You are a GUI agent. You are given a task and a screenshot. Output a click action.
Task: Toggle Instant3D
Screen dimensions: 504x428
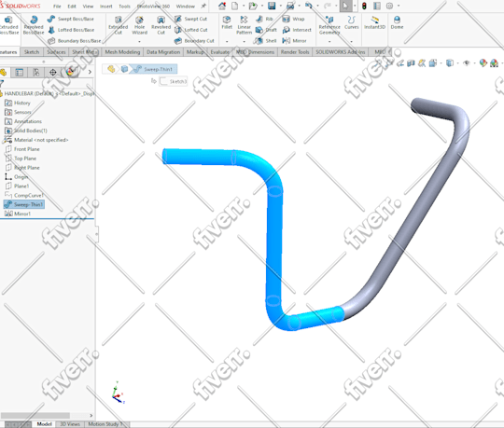click(x=374, y=22)
